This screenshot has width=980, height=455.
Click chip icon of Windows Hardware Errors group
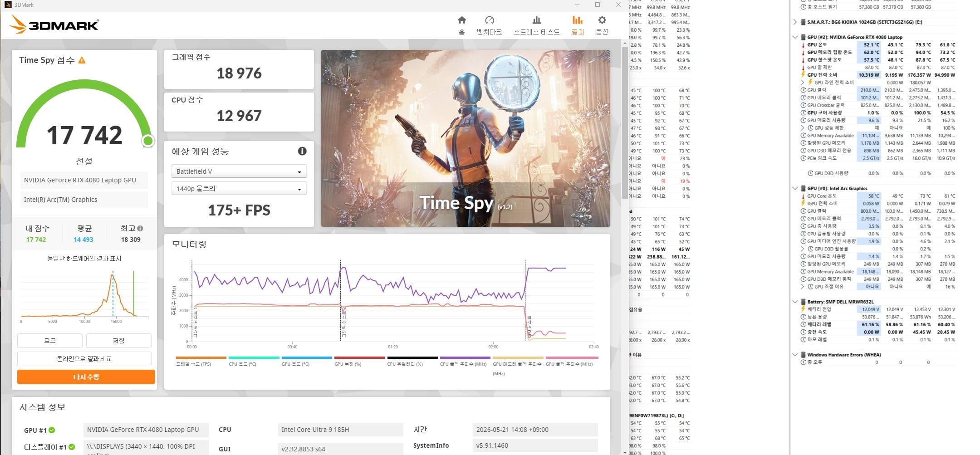pos(803,355)
